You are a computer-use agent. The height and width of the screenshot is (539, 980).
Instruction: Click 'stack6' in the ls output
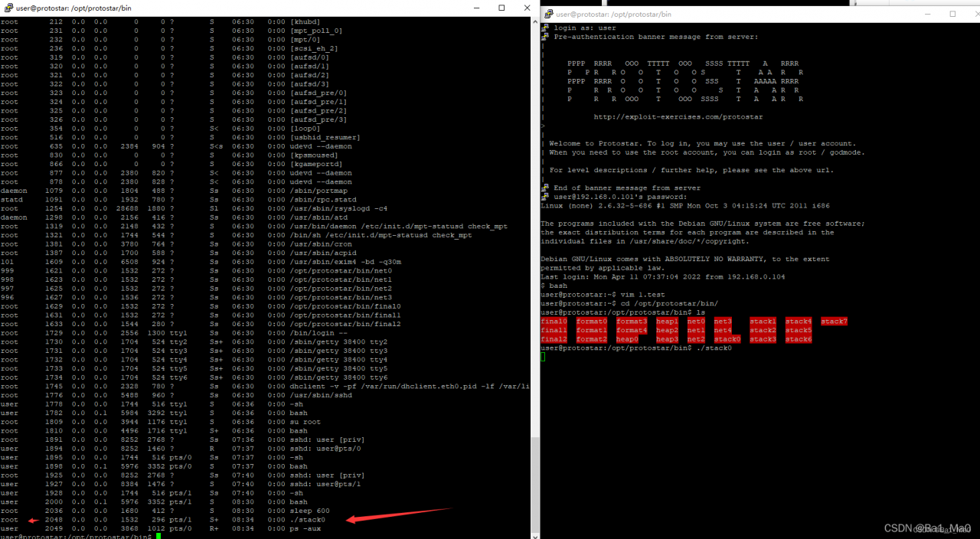click(799, 339)
